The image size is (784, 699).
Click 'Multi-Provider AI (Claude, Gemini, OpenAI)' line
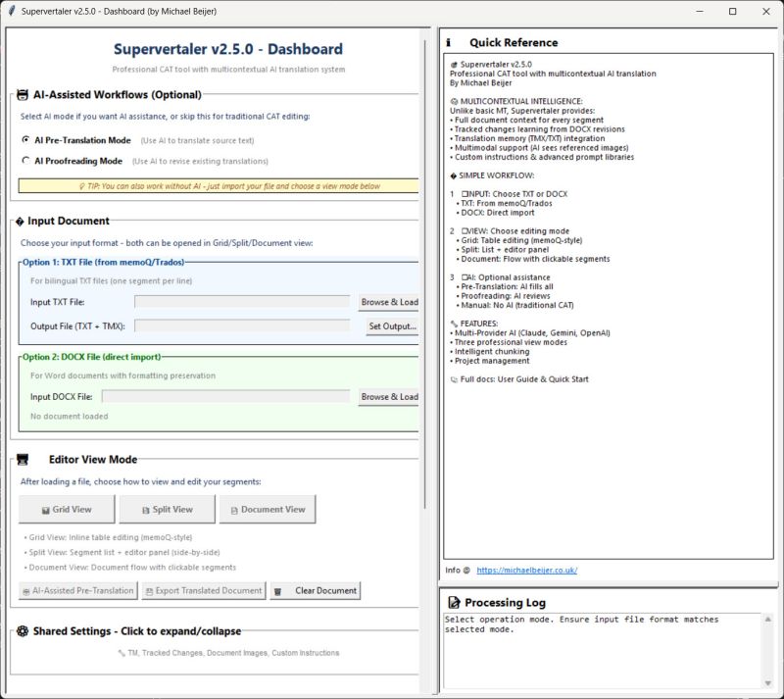(532, 333)
